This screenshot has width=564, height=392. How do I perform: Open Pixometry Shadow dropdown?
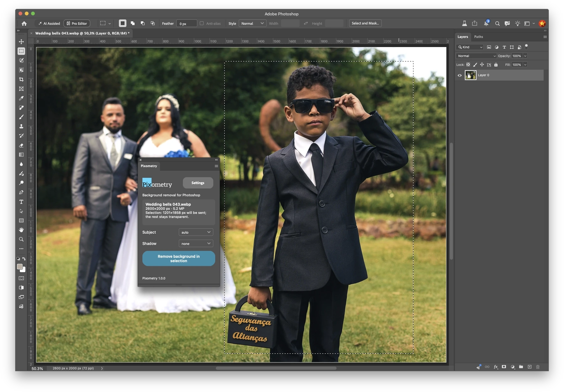click(x=196, y=243)
